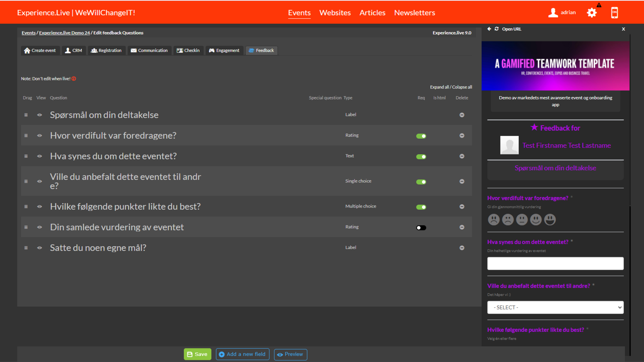Click the settings gear icon
Screen dimensions: 644x362
point(591,13)
